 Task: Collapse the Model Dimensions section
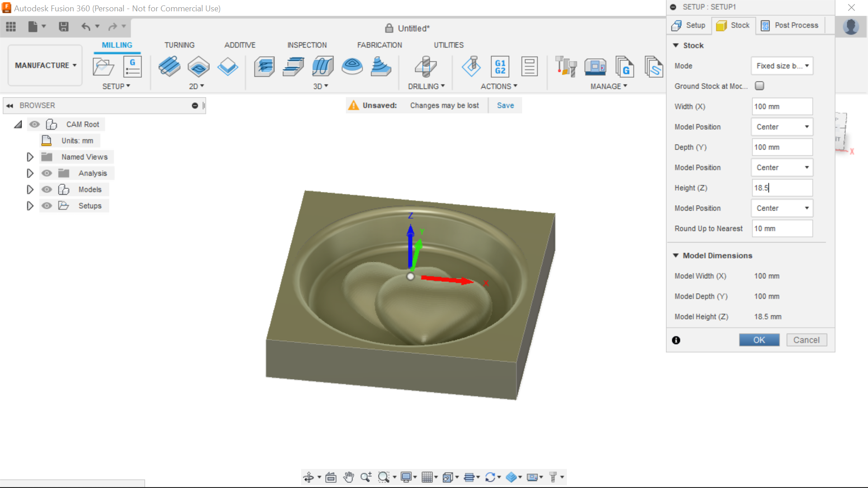click(676, 256)
